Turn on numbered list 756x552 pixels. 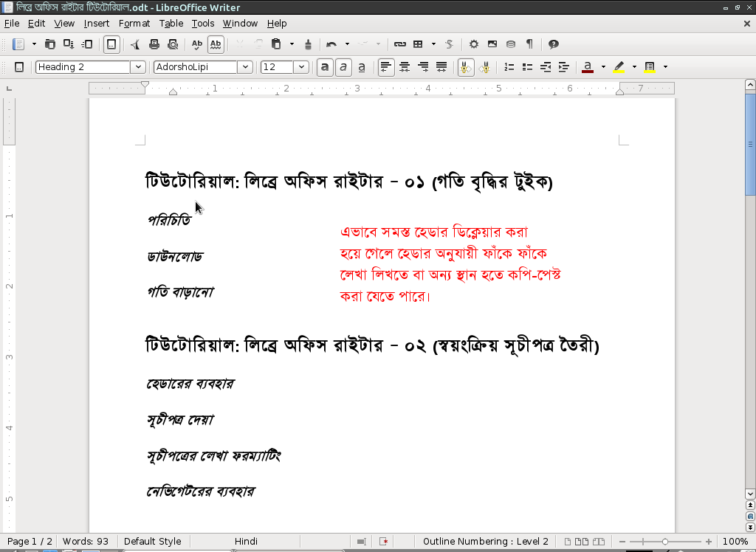click(509, 67)
